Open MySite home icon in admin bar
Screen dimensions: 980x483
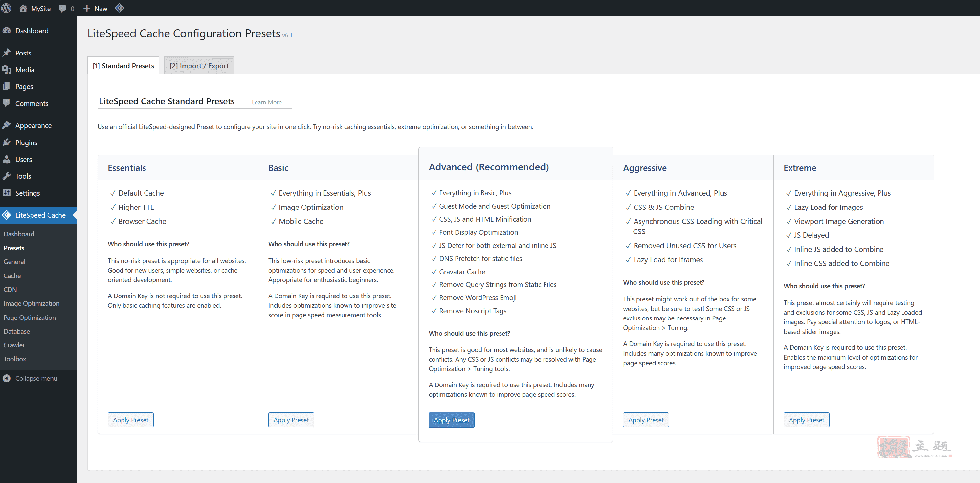pos(23,8)
